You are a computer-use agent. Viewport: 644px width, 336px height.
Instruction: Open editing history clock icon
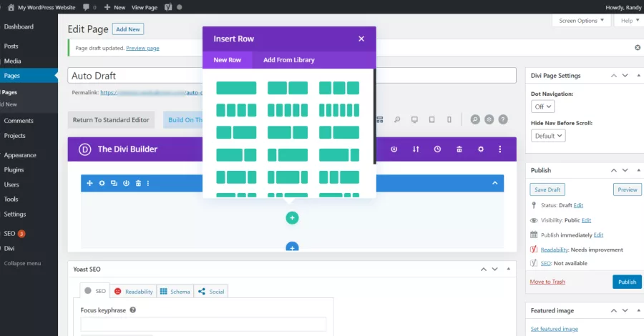tap(437, 149)
